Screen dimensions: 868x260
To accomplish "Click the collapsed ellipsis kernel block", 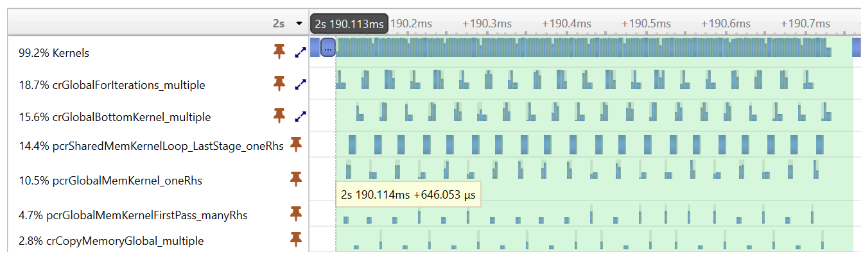I will tap(328, 47).
